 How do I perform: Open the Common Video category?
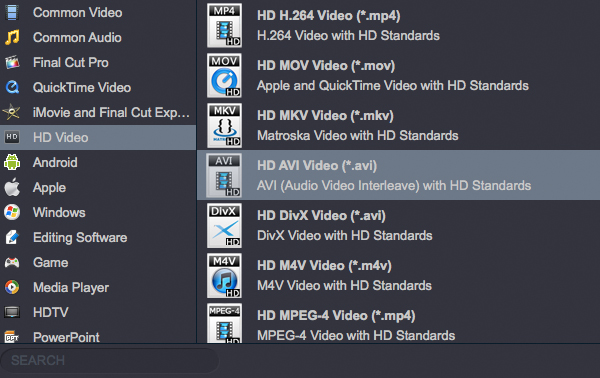(98, 12)
